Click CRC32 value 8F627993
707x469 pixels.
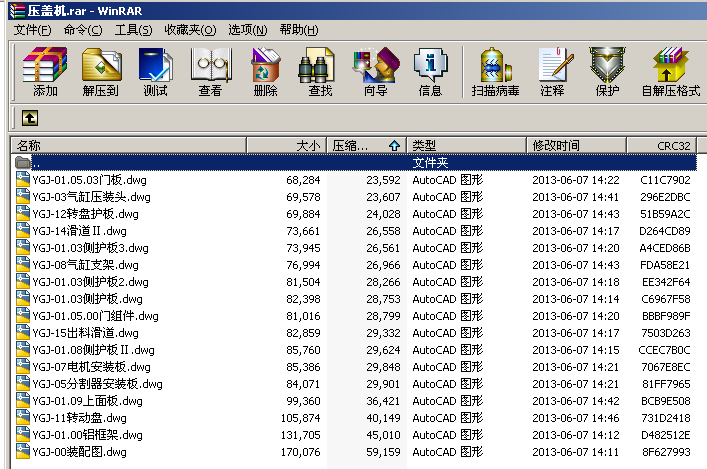click(x=666, y=452)
